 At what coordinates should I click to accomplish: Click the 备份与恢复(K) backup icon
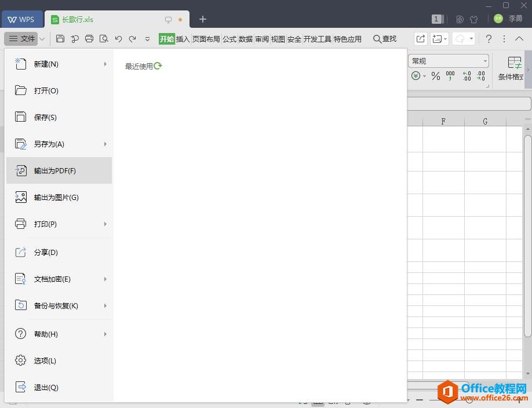pyautogui.click(x=20, y=305)
